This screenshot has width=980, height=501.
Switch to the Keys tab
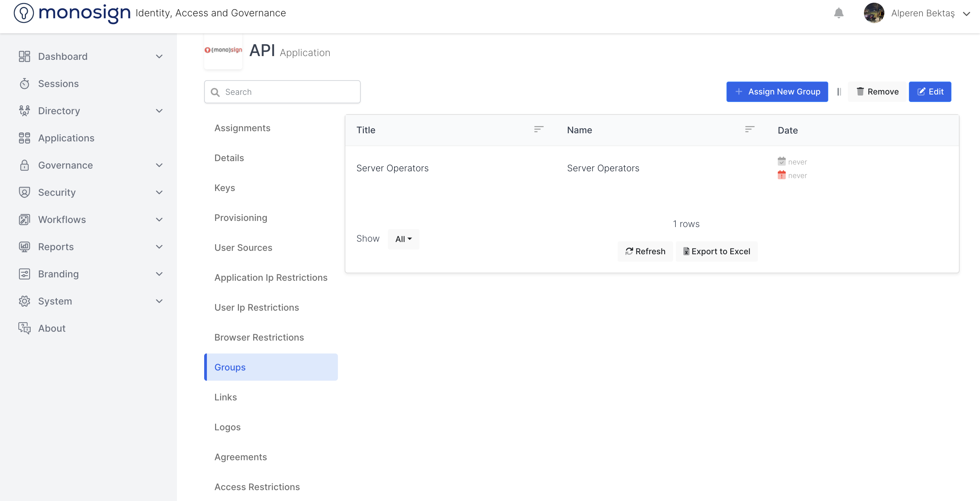[x=225, y=188]
